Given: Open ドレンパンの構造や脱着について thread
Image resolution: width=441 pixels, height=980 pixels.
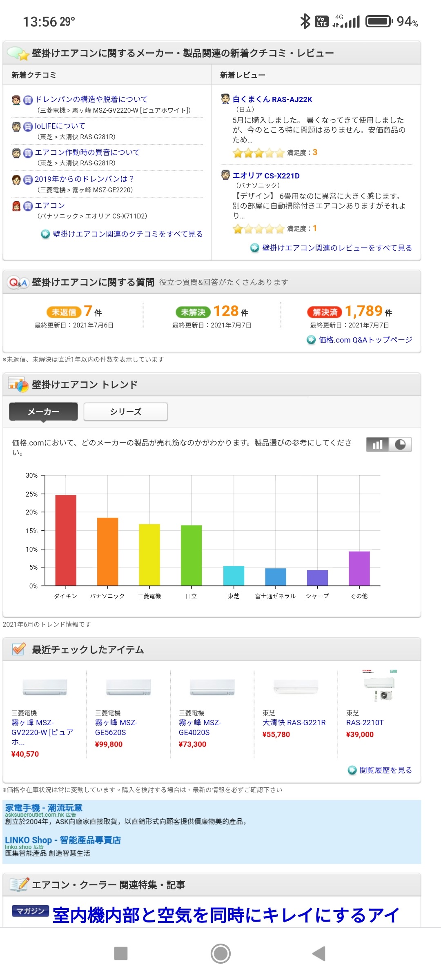Looking at the screenshot, I should pyautogui.click(x=91, y=99).
